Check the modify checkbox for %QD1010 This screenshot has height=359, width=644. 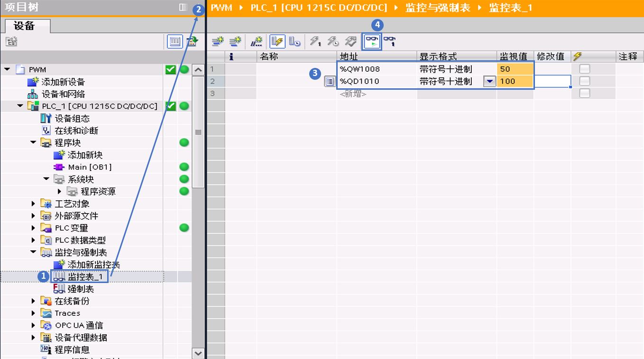pos(585,81)
